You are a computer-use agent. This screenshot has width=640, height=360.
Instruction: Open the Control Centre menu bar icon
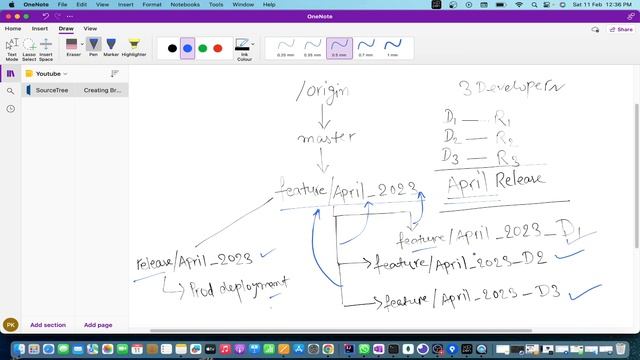tap(547, 4)
